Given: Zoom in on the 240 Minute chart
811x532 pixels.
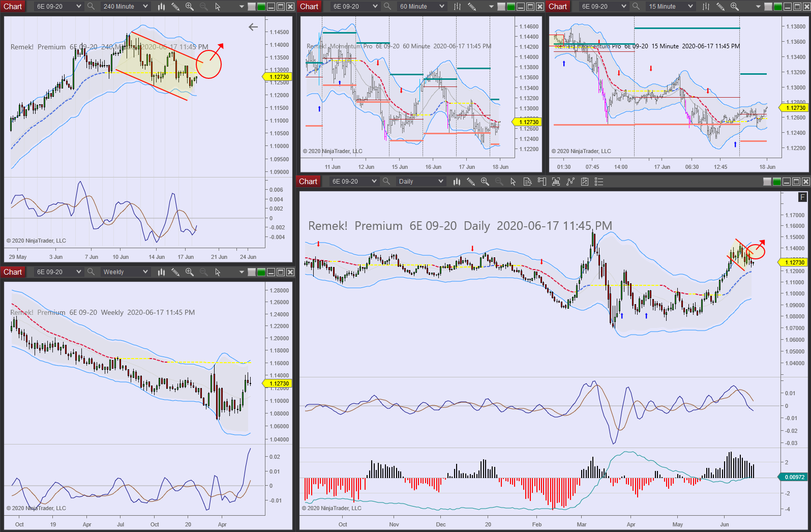Looking at the screenshot, I should [190, 7].
